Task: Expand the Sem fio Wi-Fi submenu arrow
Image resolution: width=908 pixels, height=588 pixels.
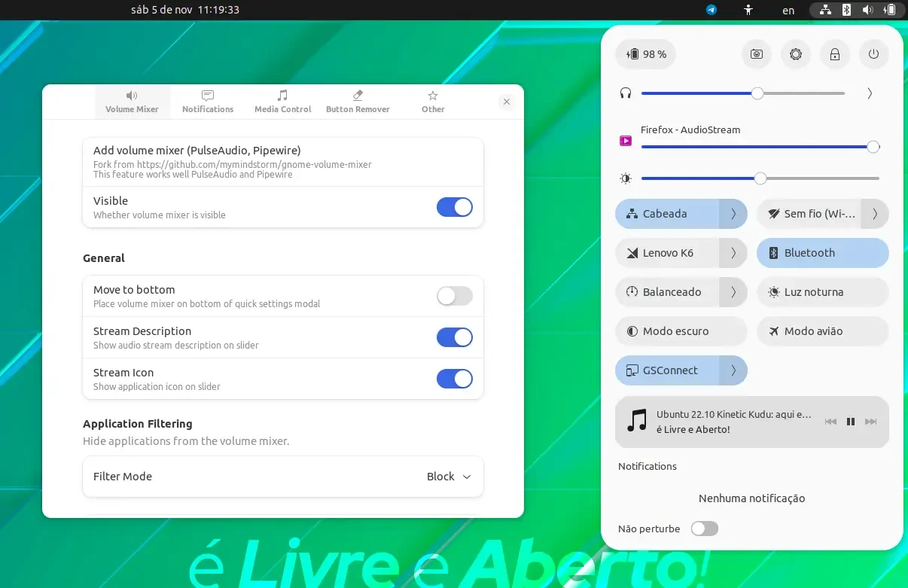Action: (875, 214)
